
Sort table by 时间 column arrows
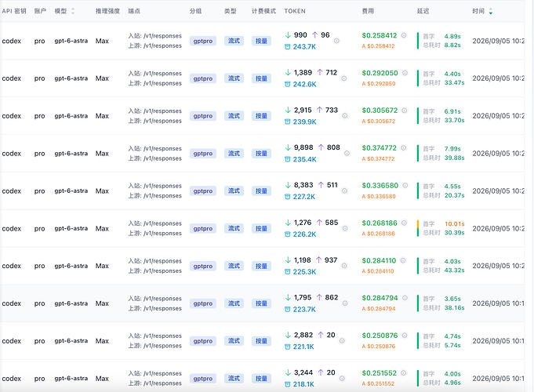click(x=491, y=11)
